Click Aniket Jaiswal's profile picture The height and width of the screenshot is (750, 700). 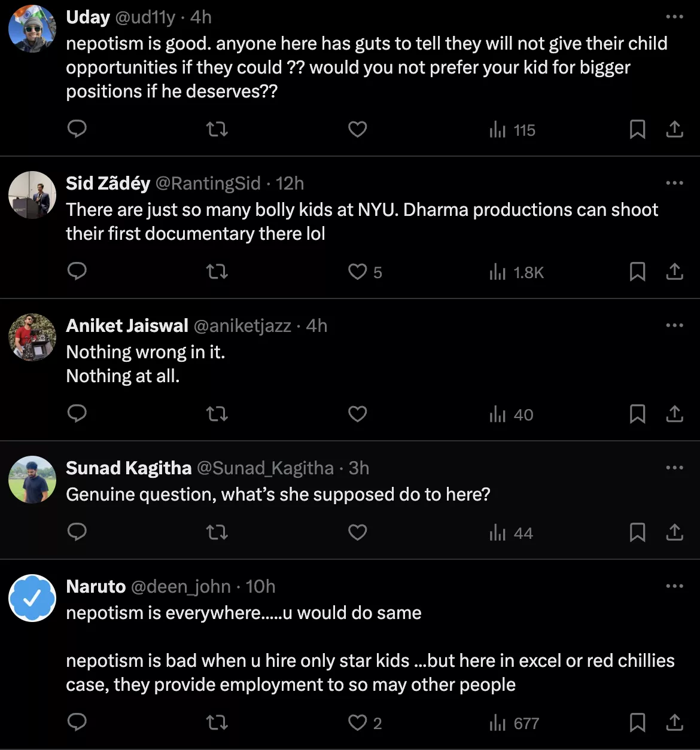pos(32,337)
